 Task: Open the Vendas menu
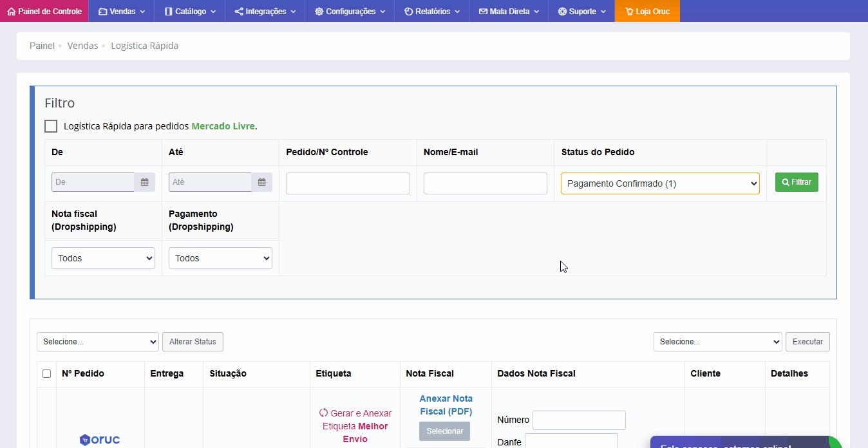tap(122, 11)
